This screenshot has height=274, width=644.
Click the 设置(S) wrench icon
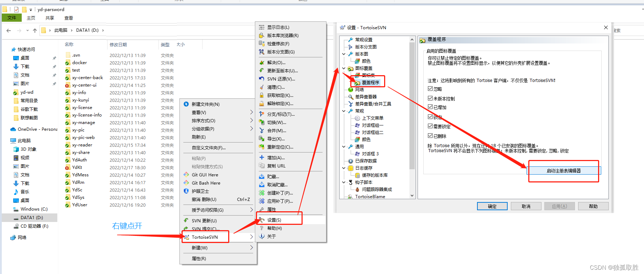pyautogui.click(x=262, y=220)
